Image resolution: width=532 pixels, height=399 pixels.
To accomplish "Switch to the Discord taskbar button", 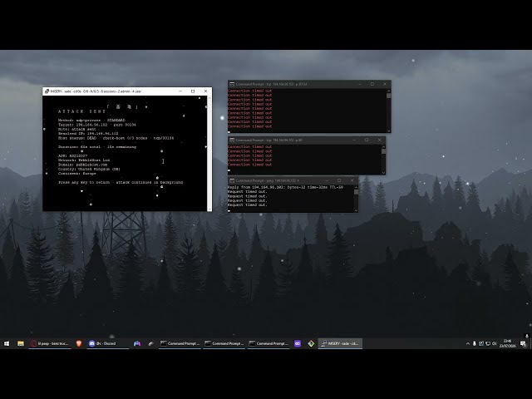I will pos(107,343).
